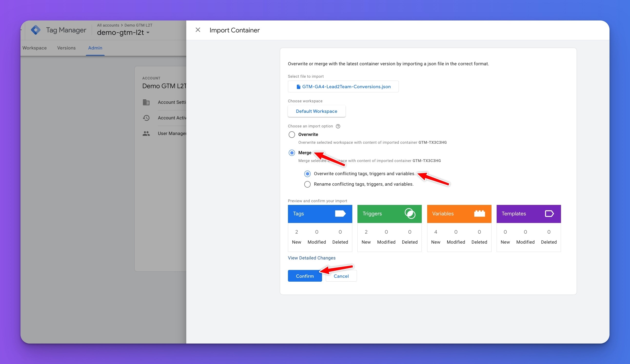This screenshot has width=630, height=364.
Task: Click the Templates New count 0
Action: click(x=505, y=232)
